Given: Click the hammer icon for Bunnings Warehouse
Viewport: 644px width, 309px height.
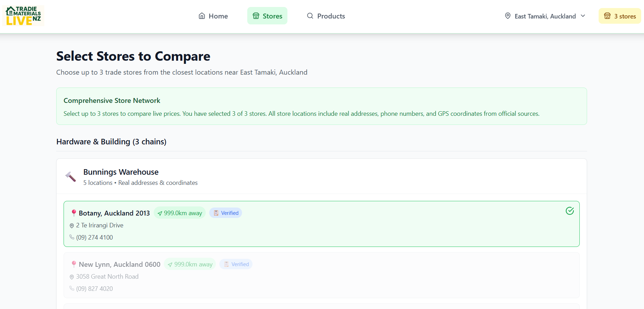Looking at the screenshot, I should pyautogui.click(x=71, y=177).
